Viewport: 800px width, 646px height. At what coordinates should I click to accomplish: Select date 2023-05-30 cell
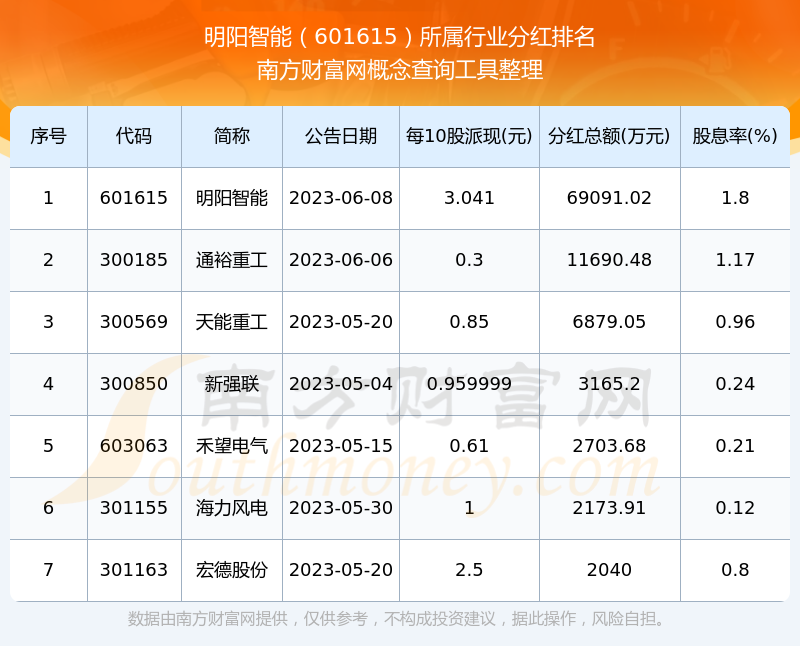click(x=341, y=508)
